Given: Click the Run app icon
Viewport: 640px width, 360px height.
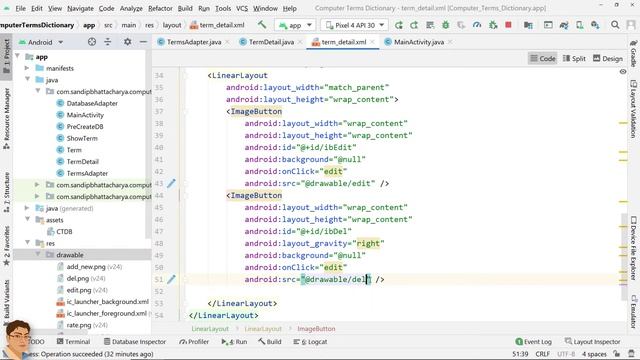Looking at the screenshot, I should pyautogui.click(x=399, y=25).
